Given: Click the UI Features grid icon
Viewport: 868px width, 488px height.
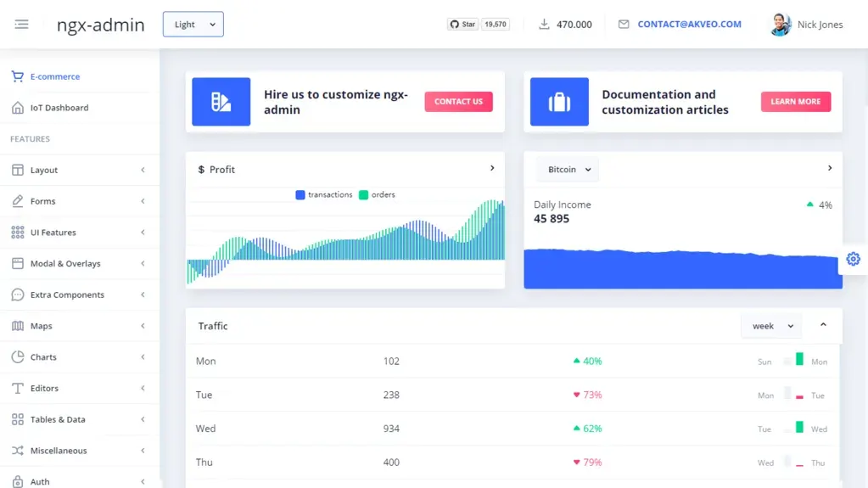Looking at the screenshot, I should [18, 232].
